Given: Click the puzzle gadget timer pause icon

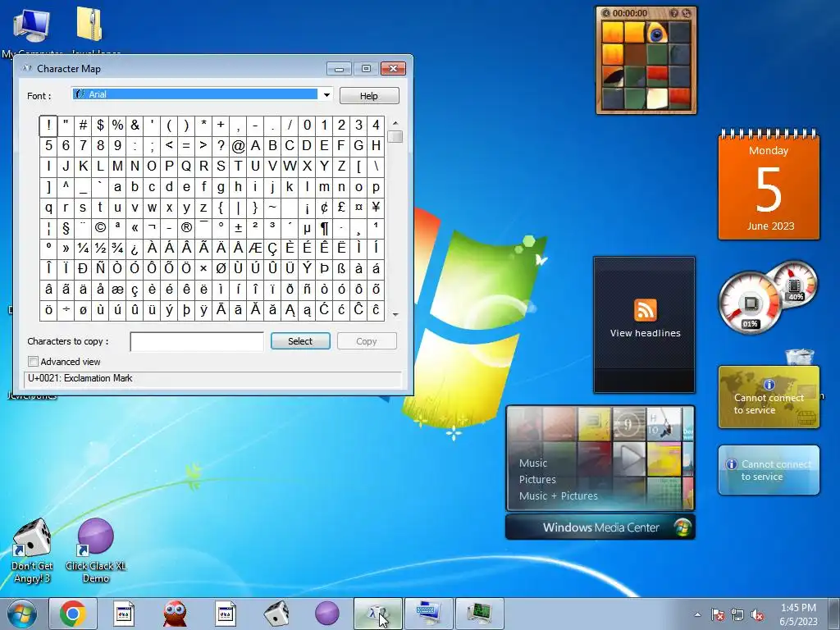Looking at the screenshot, I should [x=606, y=13].
